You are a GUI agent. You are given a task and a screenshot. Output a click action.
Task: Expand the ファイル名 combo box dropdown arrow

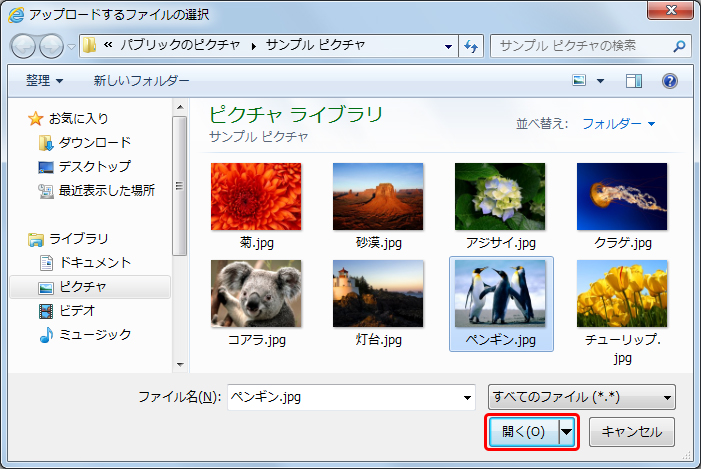[467, 396]
